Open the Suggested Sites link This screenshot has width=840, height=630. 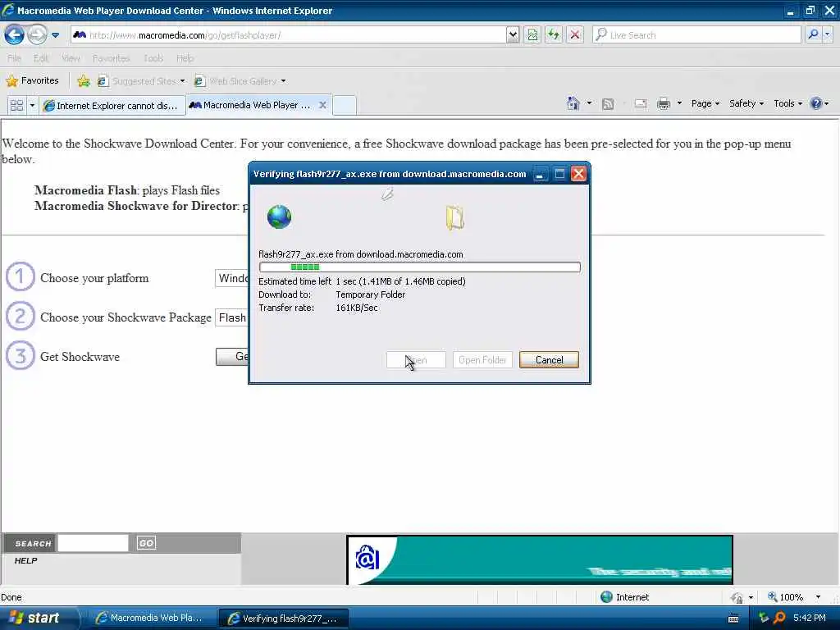[x=141, y=81]
